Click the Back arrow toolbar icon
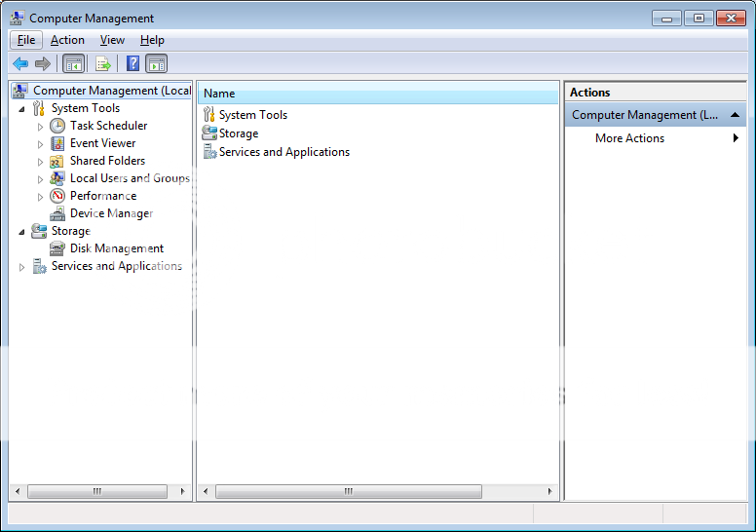 (x=20, y=63)
